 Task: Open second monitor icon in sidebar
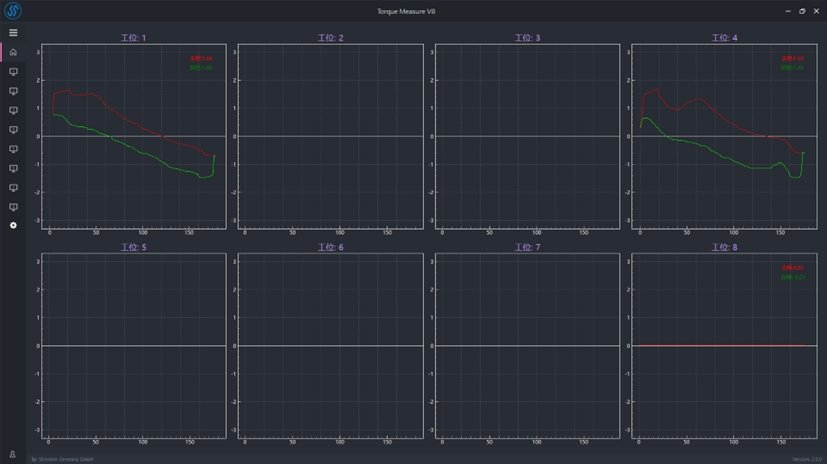[x=13, y=91]
